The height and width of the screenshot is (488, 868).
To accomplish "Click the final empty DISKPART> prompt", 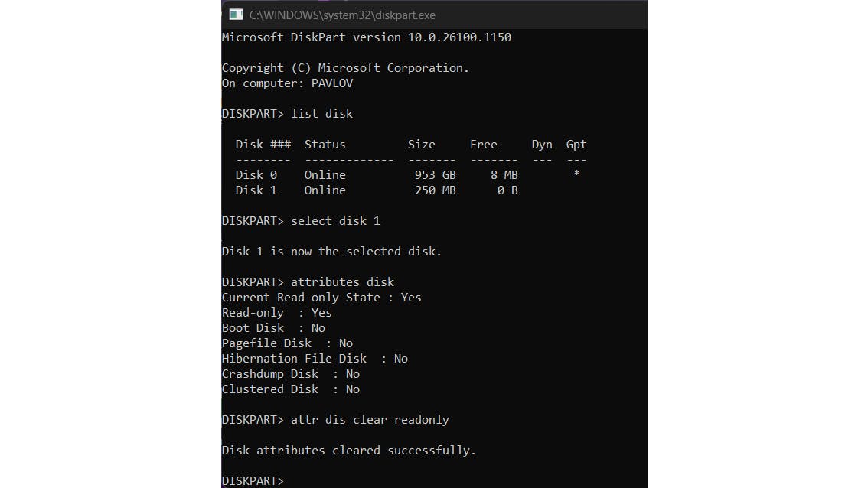I will point(253,481).
